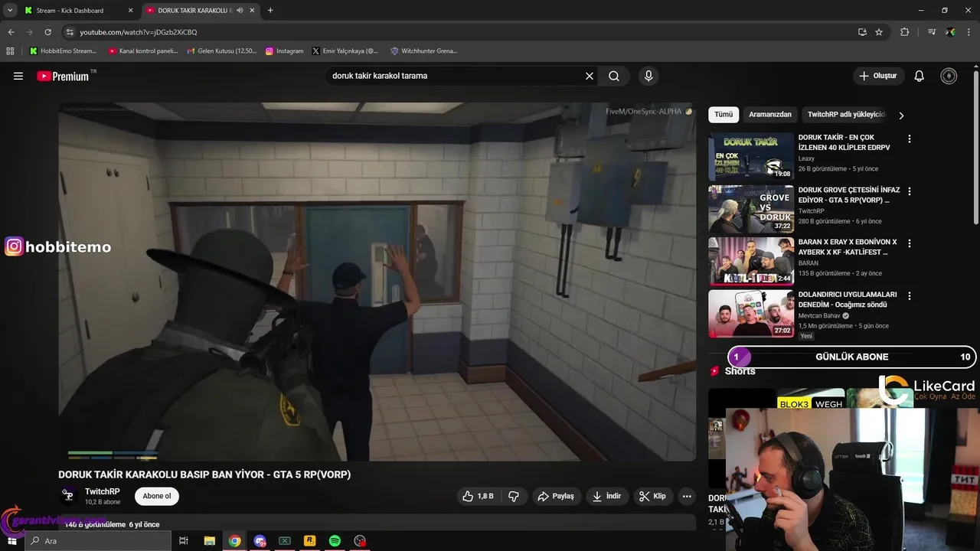Open Mevcan Bahav channel name

coord(818,315)
